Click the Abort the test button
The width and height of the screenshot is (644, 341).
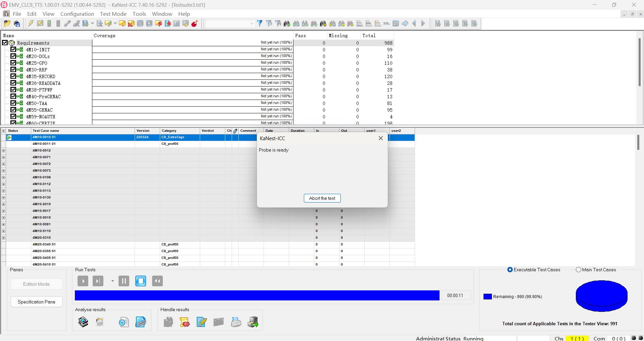click(x=322, y=198)
